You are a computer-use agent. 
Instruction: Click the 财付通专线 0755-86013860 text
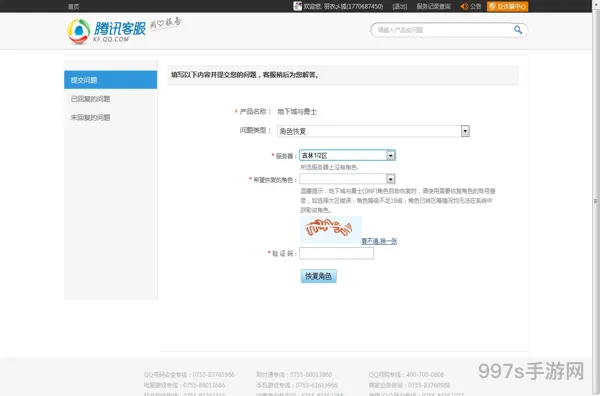click(294, 374)
